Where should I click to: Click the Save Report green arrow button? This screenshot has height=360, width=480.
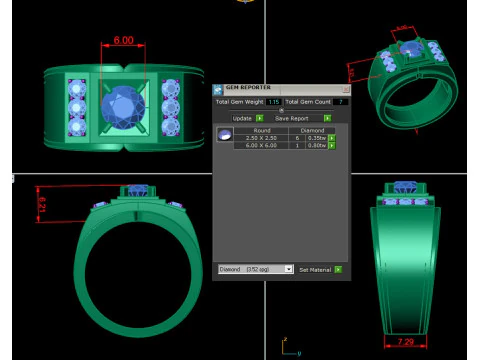(327, 118)
